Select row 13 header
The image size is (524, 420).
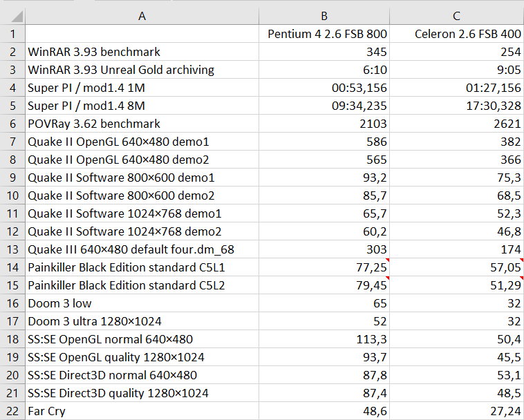coord(12,249)
